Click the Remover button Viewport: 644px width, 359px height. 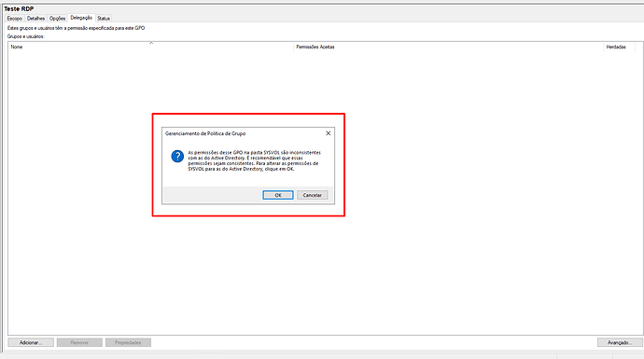click(79, 342)
